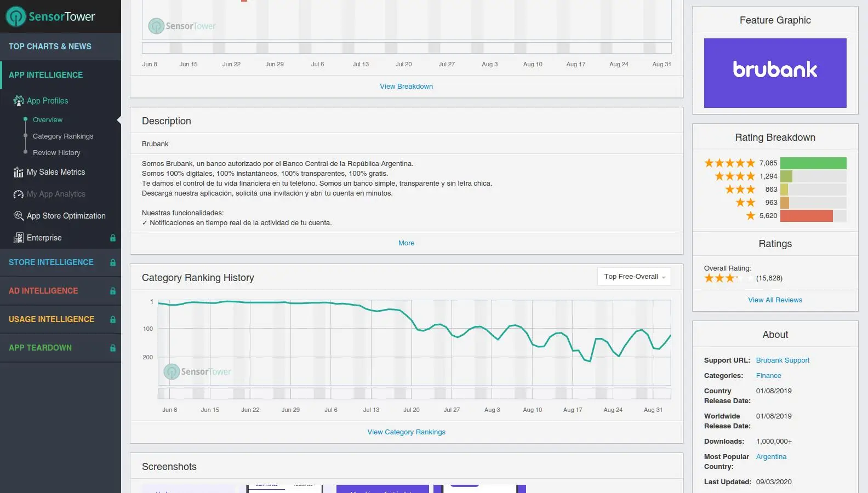Click My Sales Metrics chart icon
Viewport: 868px width, 493px height.
(x=19, y=172)
